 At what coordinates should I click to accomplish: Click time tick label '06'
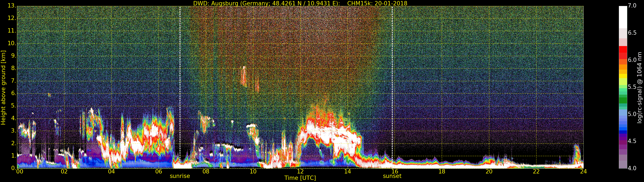[159, 171]
